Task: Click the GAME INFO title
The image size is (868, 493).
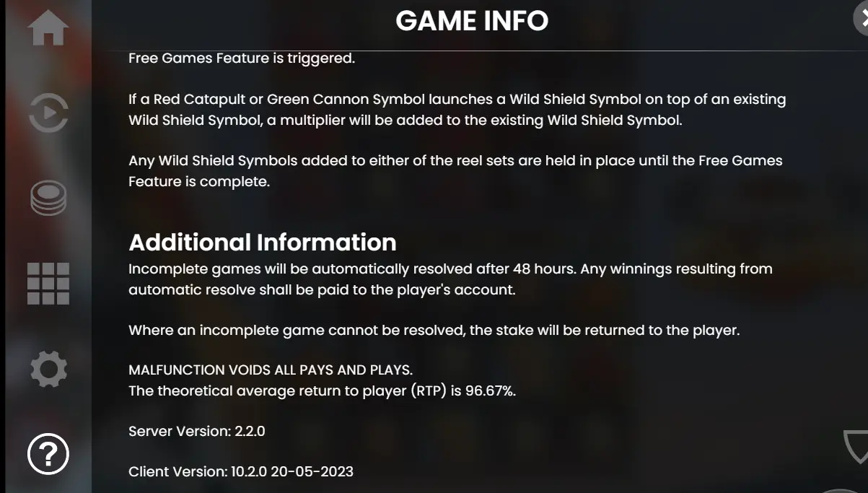Action: (x=472, y=21)
